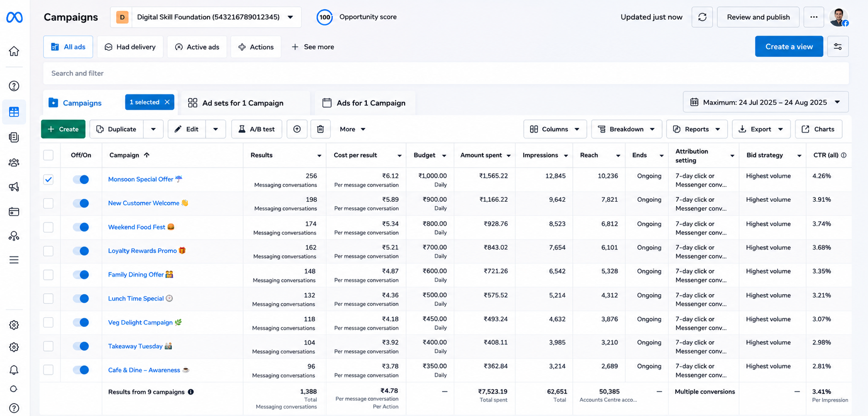868x416 pixels.
Task: Click the Search and filter field
Action: (446, 73)
